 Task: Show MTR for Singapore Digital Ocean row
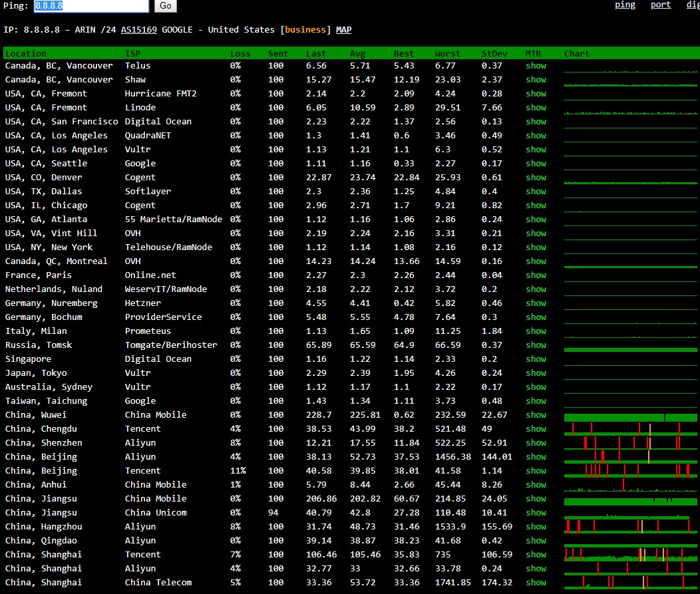click(x=536, y=359)
